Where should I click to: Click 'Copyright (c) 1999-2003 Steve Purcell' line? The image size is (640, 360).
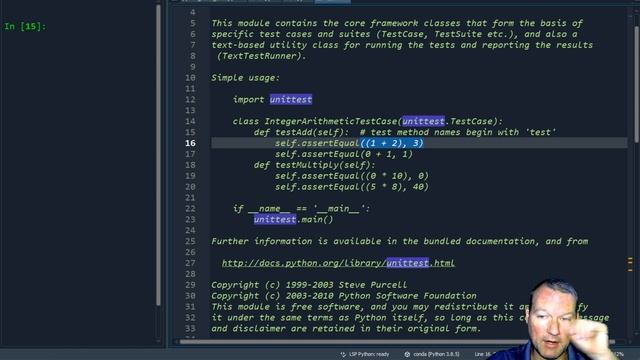click(309, 285)
